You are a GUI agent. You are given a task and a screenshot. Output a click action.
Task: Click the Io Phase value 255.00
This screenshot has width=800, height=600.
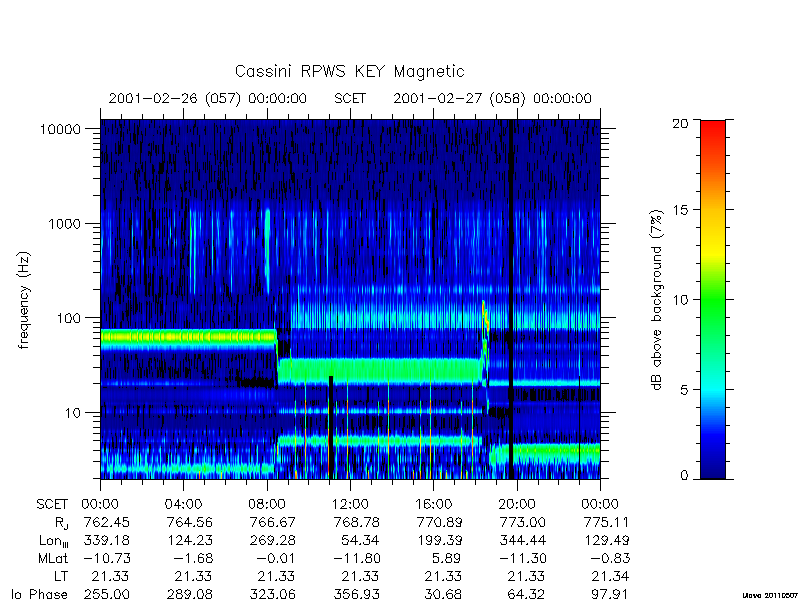[107, 594]
